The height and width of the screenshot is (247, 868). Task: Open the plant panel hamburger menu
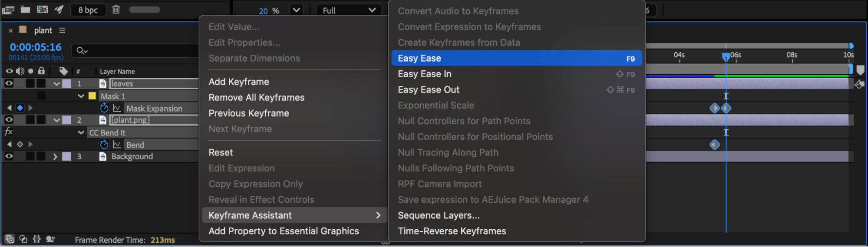click(x=62, y=30)
